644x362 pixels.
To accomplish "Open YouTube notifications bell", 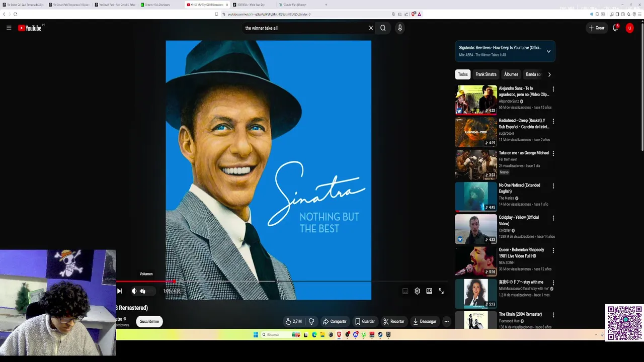I will [615, 28].
